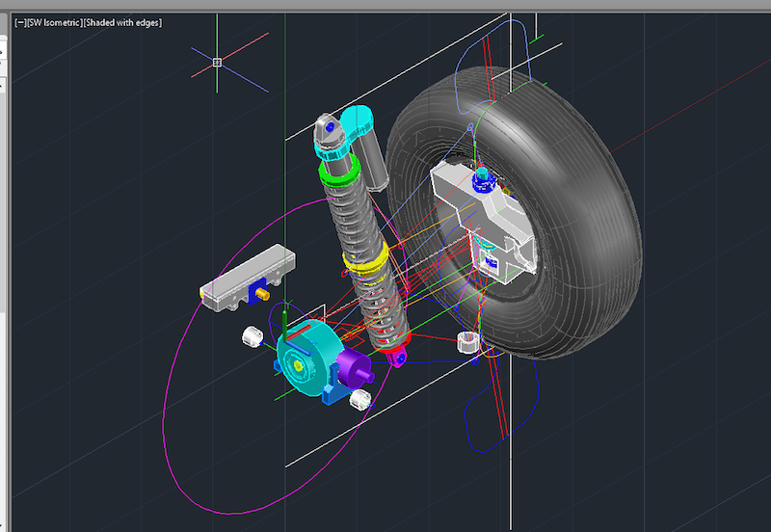The height and width of the screenshot is (532, 771).
Task: Select the cyan reservoir bracket atop the shock
Action: (x=350, y=132)
